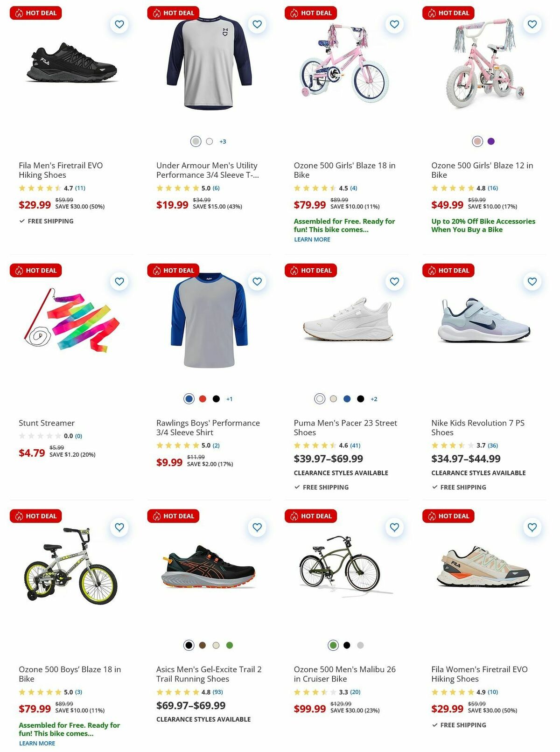
Task: Add Ozone 500 Girls' Blaze 18 Bike to wishlist
Action: pyautogui.click(x=394, y=24)
